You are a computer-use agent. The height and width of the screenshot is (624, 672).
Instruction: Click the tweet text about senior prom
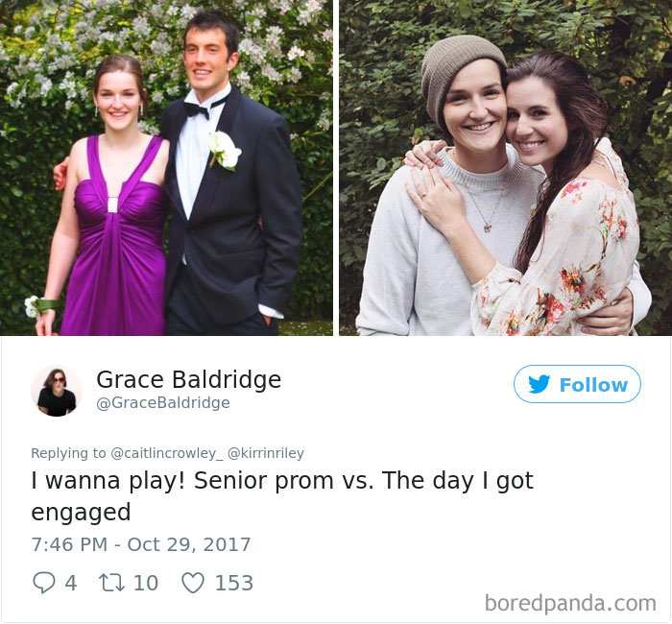[282, 496]
